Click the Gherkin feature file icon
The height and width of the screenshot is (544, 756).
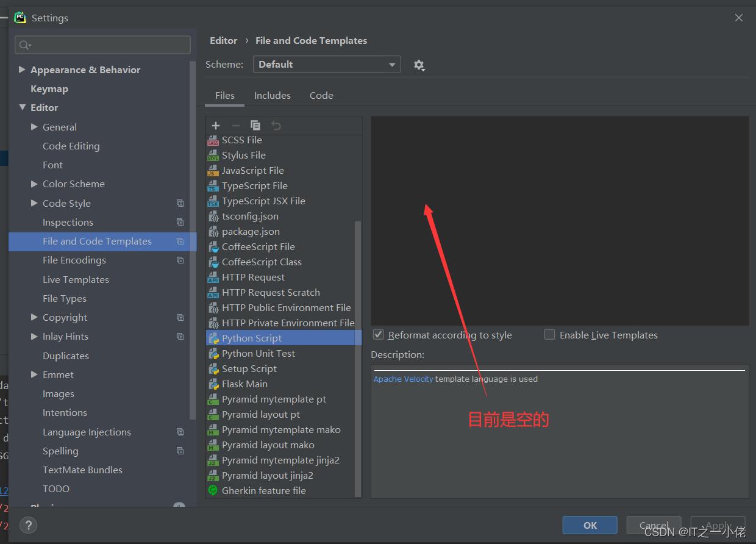pos(213,490)
